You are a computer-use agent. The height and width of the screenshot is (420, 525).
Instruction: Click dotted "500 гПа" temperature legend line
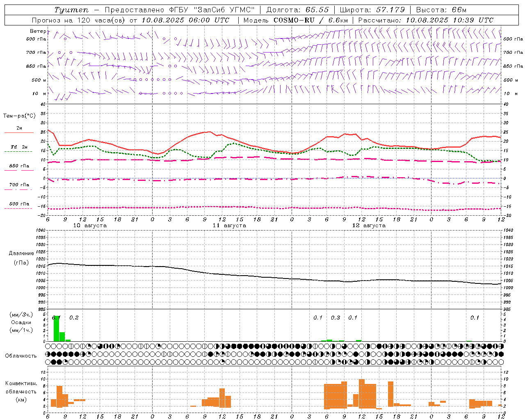pyautogui.click(x=18, y=208)
